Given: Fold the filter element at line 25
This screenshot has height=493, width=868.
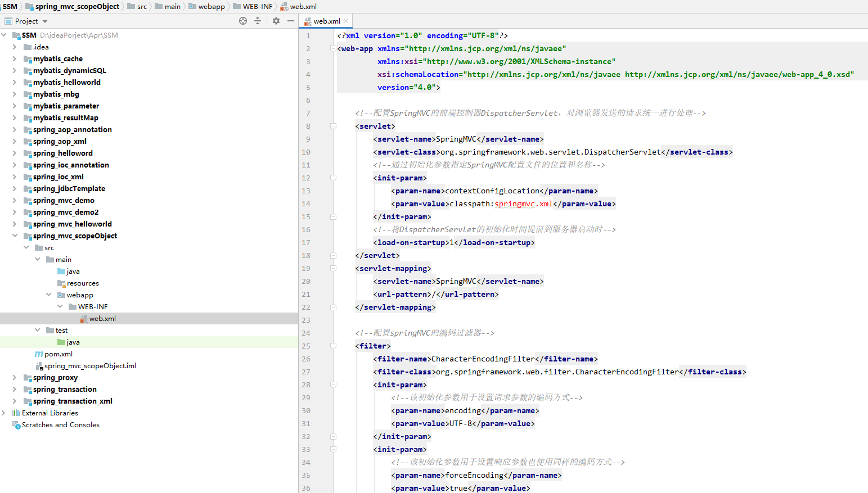Looking at the screenshot, I should click(333, 346).
